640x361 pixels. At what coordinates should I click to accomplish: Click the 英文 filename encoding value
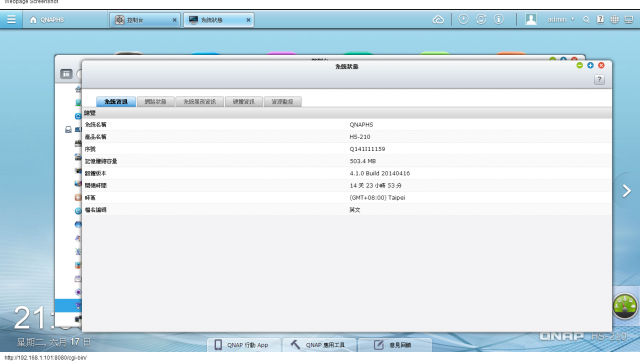tap(355, 210)
